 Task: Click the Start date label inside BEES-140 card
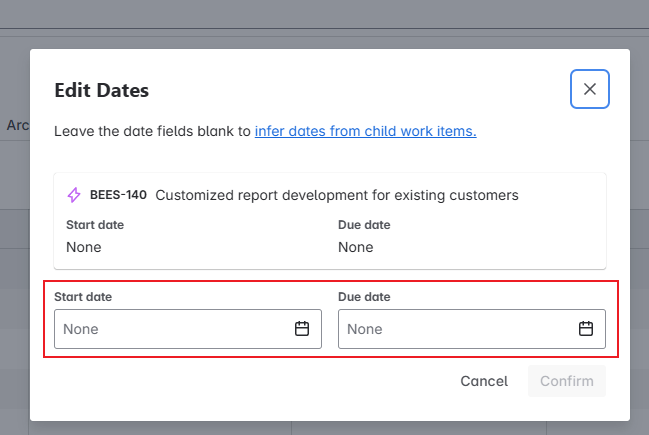click(95, 225)
